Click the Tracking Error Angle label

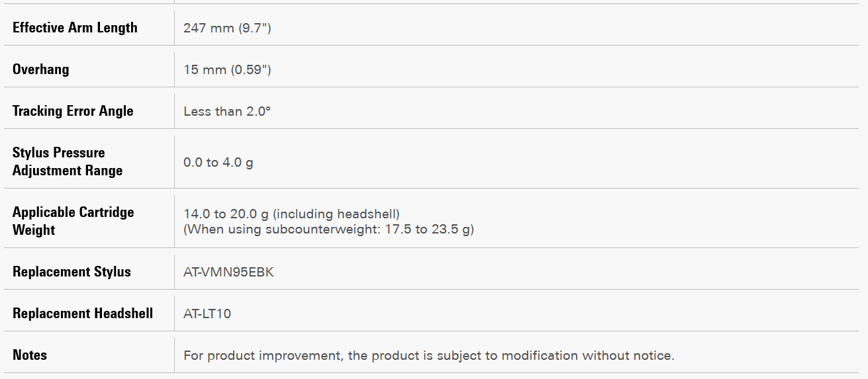[x=73, y=111]
